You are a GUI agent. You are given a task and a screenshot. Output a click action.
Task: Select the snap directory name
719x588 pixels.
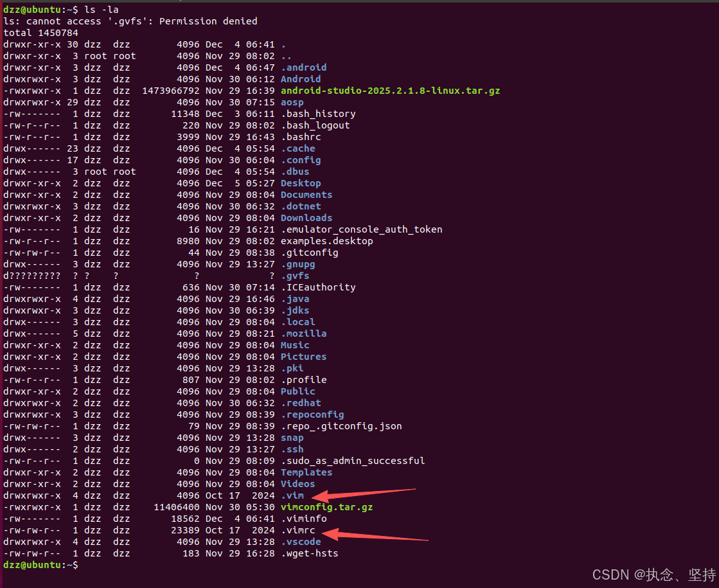tap(292, 438)
